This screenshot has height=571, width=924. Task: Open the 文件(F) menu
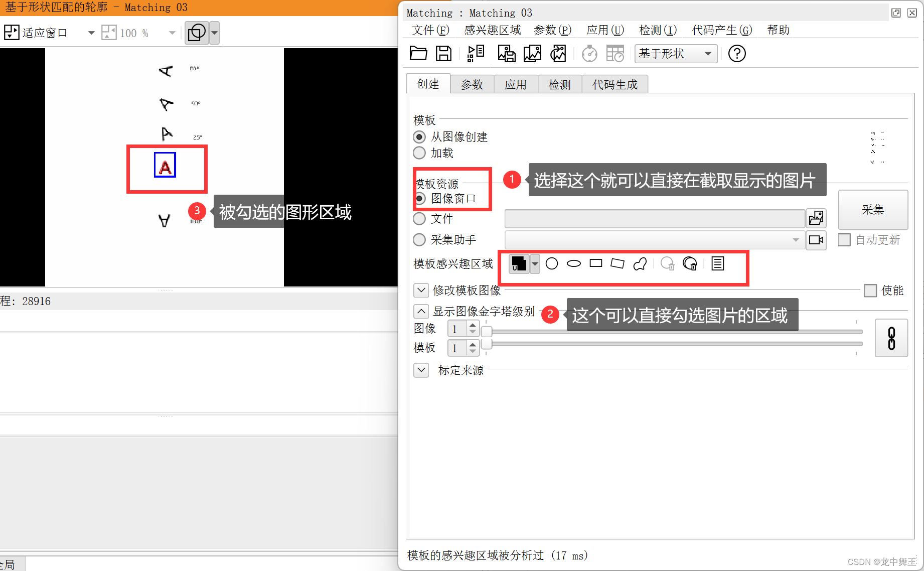coord(431,30)
